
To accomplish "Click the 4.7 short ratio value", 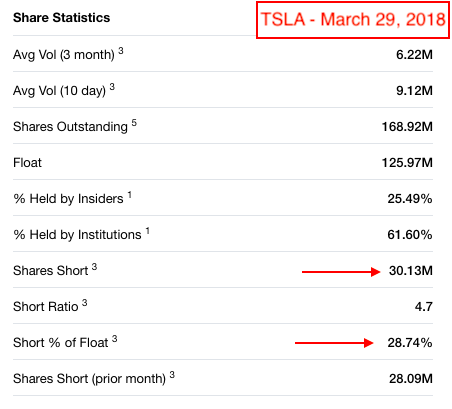I will coord(424,307).
